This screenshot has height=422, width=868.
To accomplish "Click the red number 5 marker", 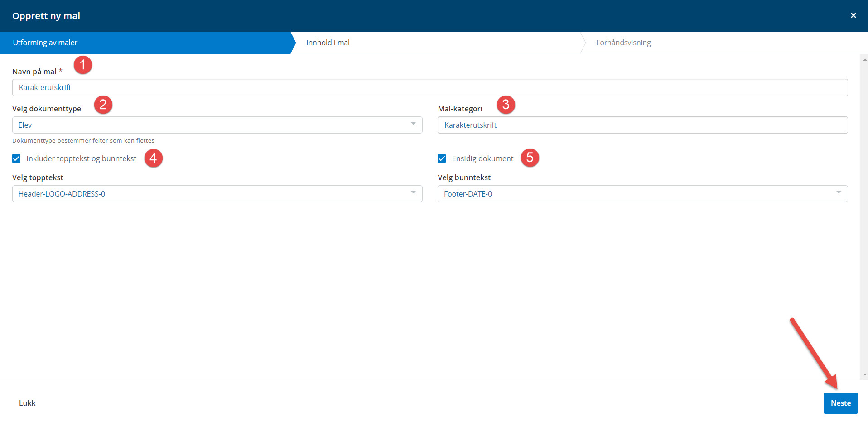I will pyautogui.click(x=530, y=158).
